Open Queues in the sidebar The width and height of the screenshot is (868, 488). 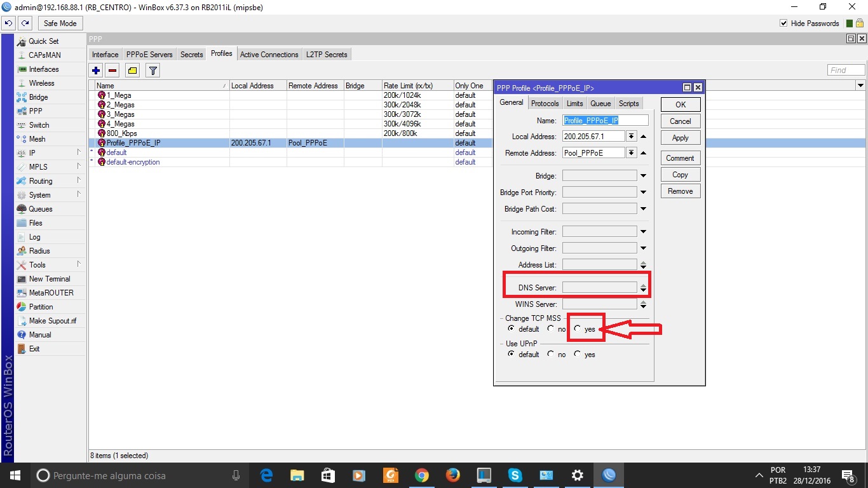tap(41, 209)
